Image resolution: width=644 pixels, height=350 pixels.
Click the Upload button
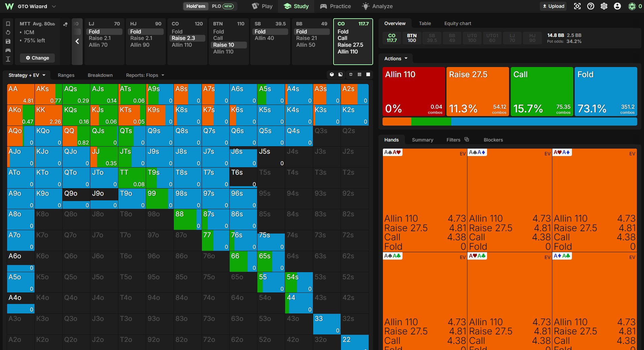click(553, 6)
